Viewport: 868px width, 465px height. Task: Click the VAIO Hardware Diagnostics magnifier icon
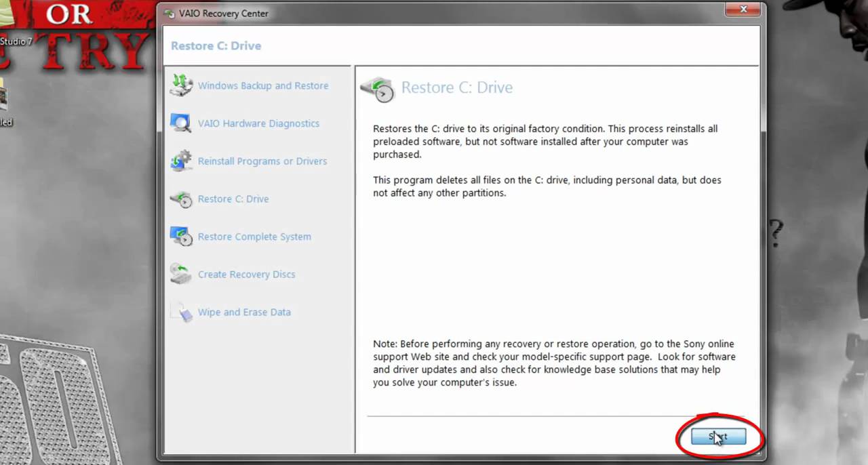[181, 123]
